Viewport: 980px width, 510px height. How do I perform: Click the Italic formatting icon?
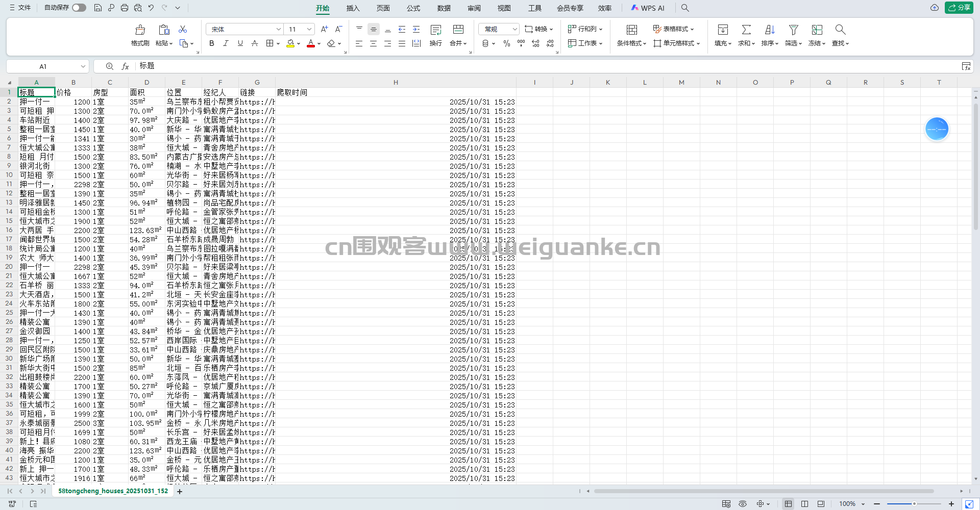(226, 43)
